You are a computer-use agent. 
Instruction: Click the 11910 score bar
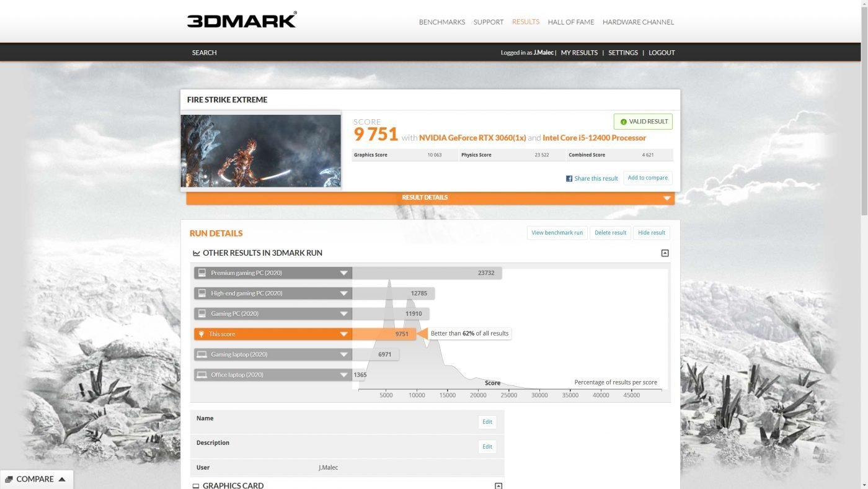(x=391, y=314)
